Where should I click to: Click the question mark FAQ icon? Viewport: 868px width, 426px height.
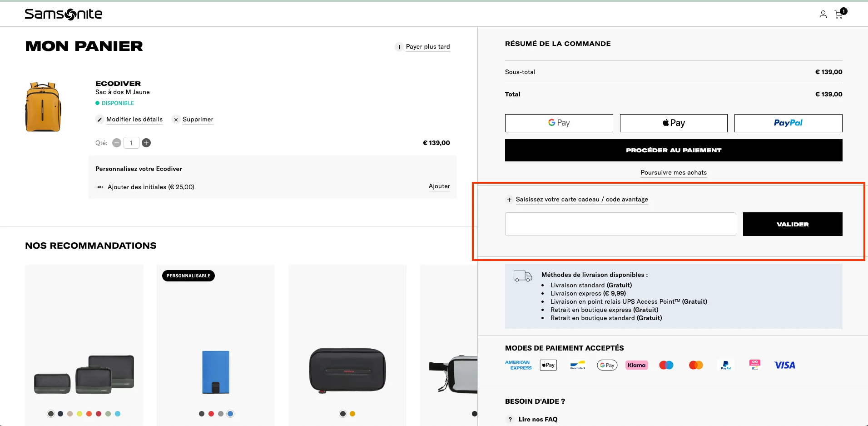pyautogui.click(x=510, y=419)
